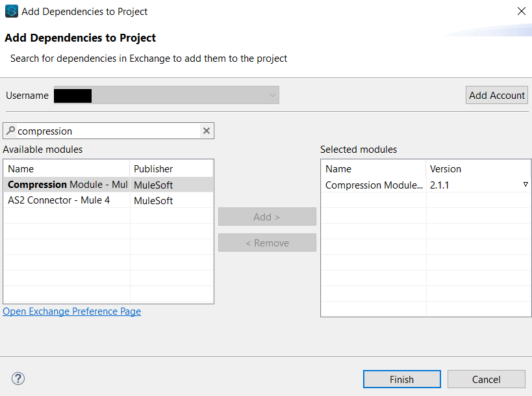Click the compression search input field

[107, 131]
